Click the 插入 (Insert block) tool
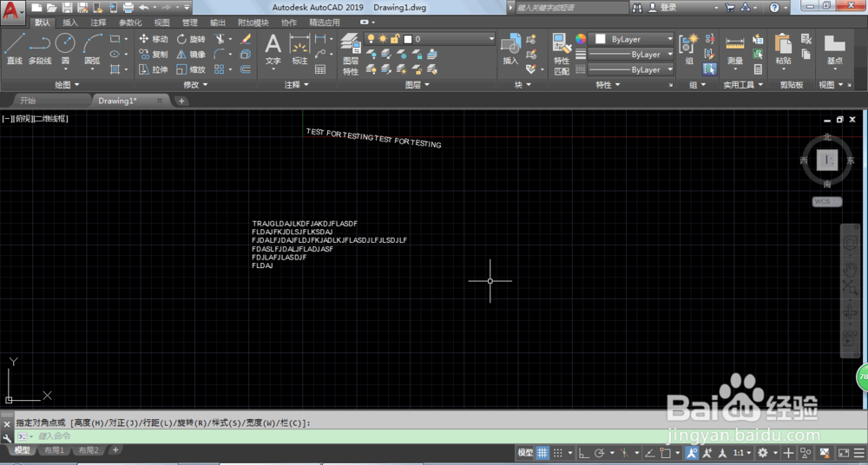The width and height of the screenshot is (868, 465). [510, 49]
